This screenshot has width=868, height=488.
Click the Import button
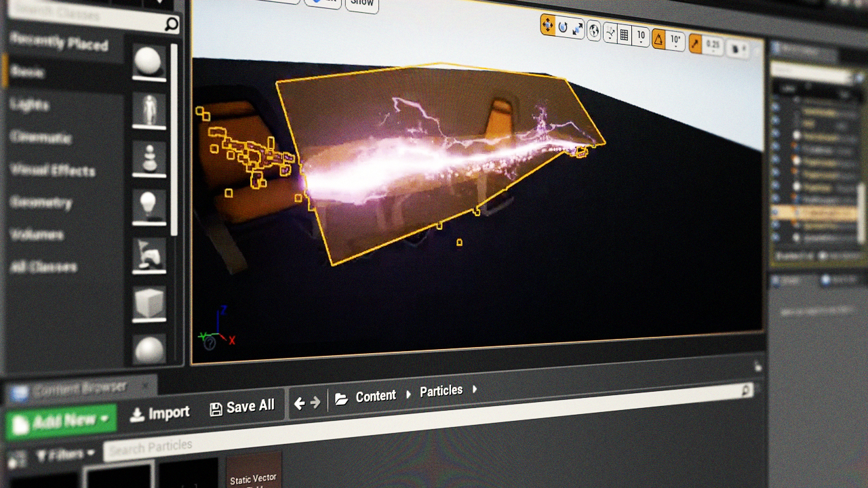click(160, 413)
